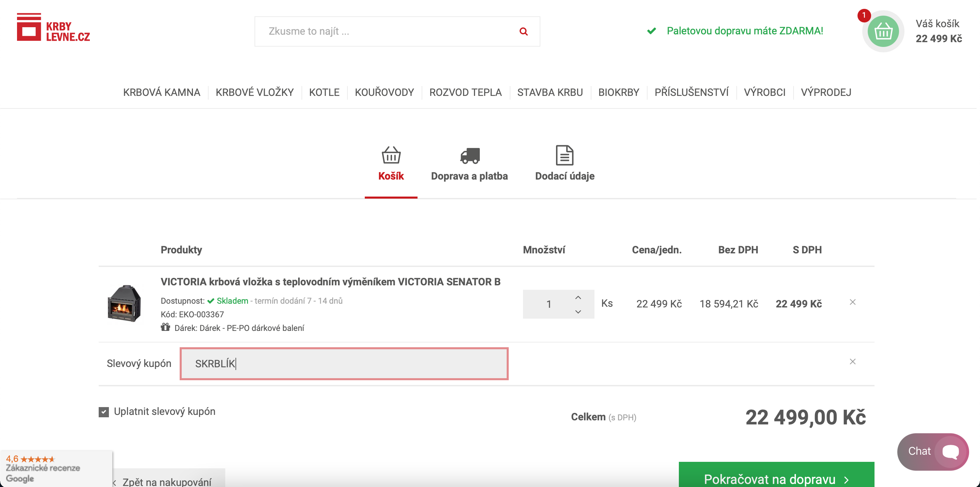Open VÝPRODEJ menu
980x487 pixels.
(x=826, y=93)
